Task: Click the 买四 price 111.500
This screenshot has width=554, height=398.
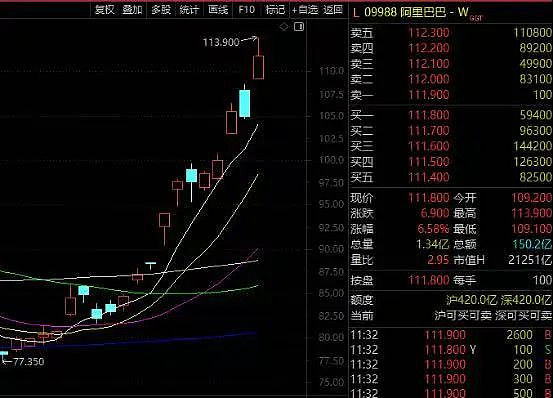Action: click(x=429, y=162)
